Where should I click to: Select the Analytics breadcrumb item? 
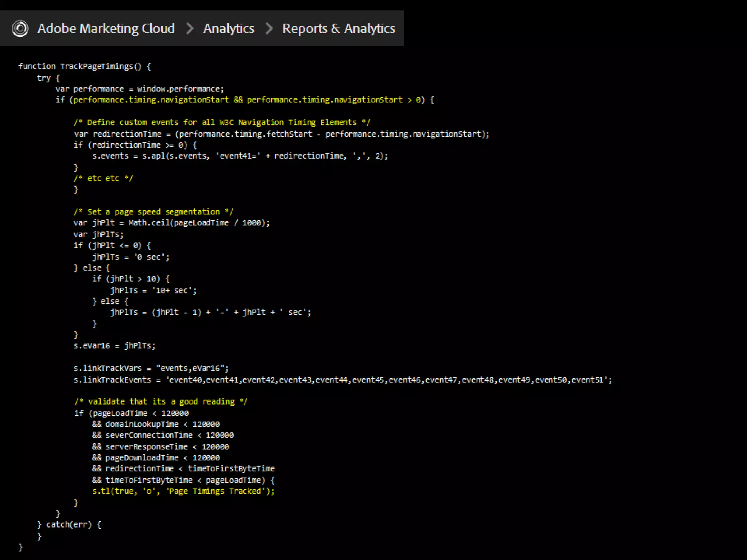[228, 28]
